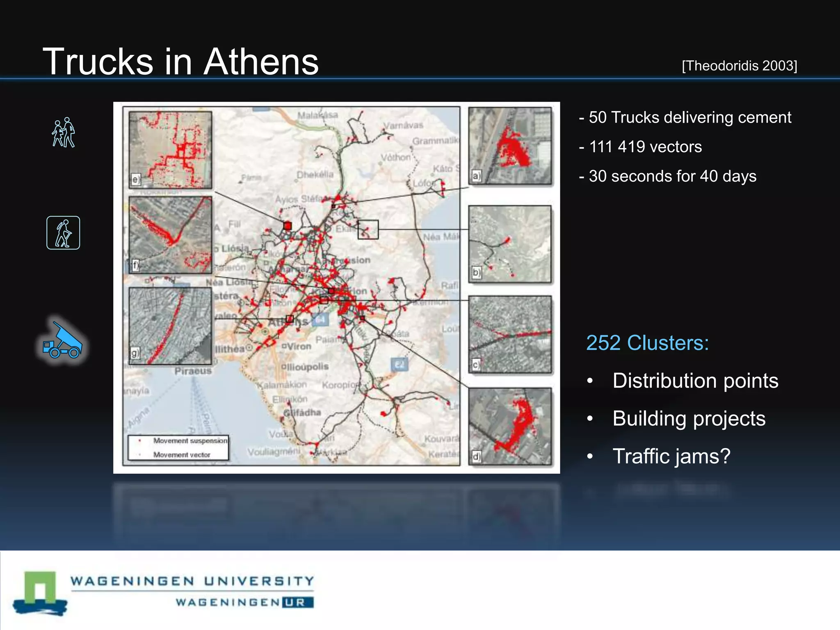Open inset map thumbnail labeled g)
This screenshot has width=840, height=630.
170,326
